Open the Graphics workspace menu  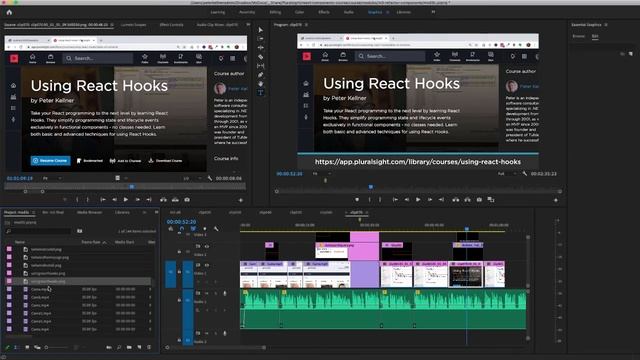pos(387,12)
